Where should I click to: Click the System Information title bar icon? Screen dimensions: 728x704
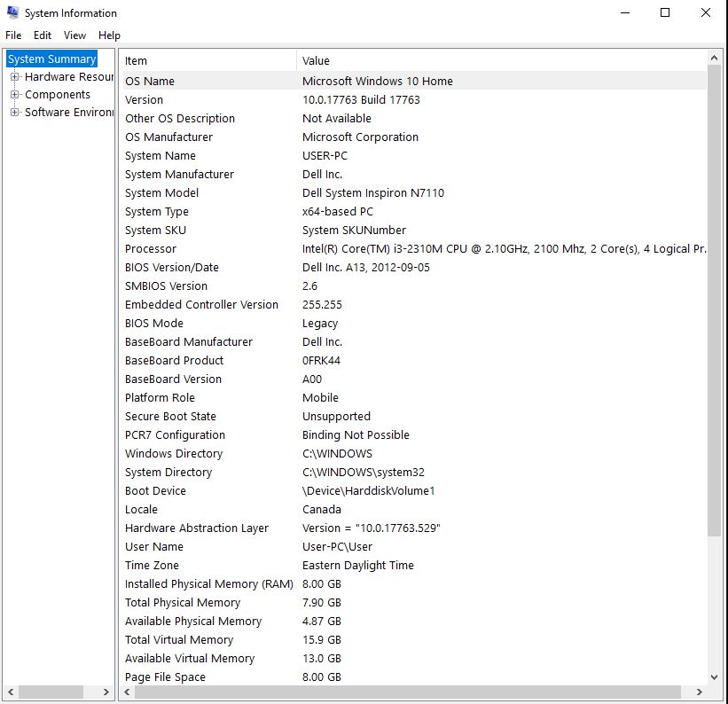click(12, 12)
